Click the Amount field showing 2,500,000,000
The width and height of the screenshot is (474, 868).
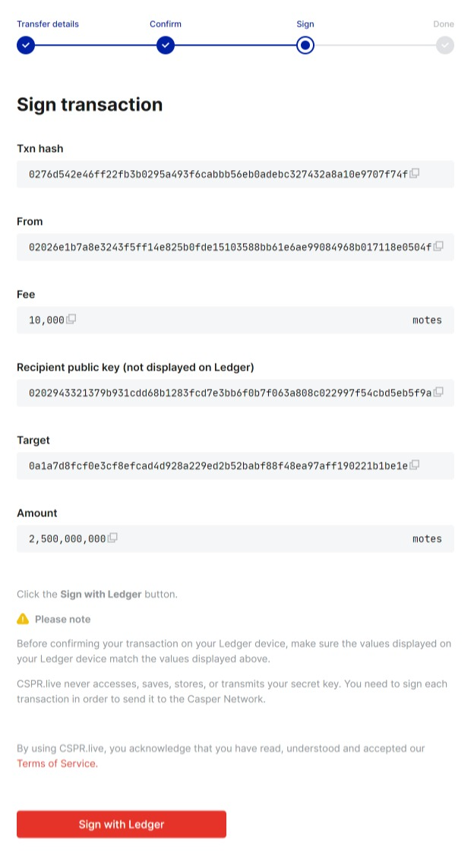[68, 538]
